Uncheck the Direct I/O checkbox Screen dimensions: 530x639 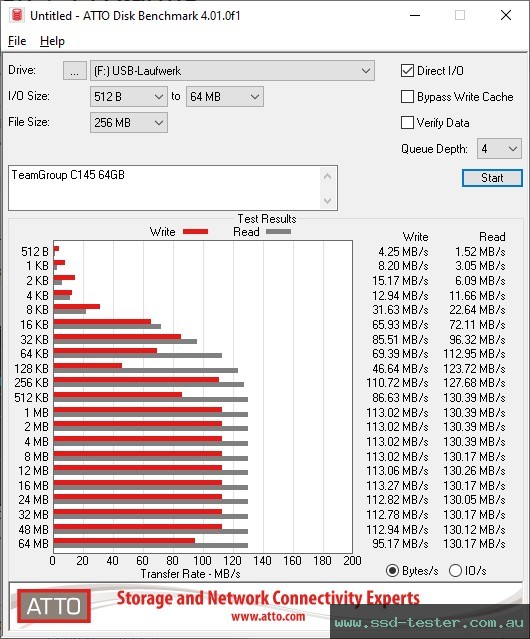point(407,71)
